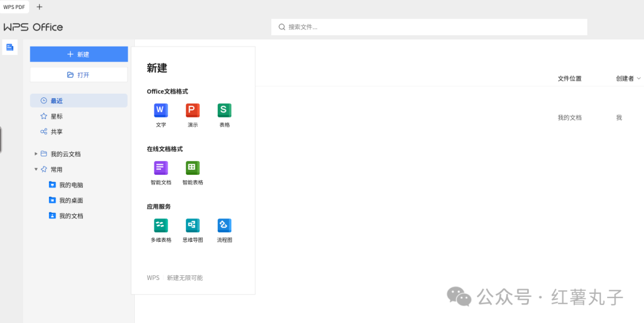
Task: Click the 我的文档 folder icon
Action: pos(52,216)
